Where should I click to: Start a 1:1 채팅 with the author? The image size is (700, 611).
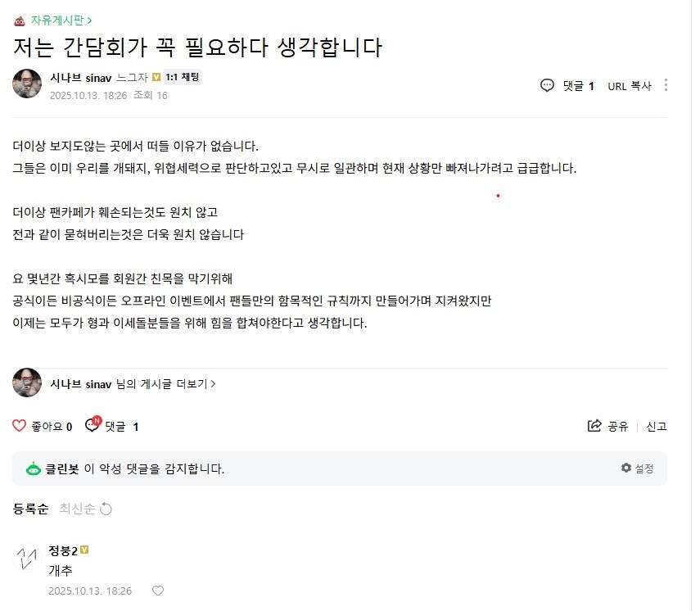pyautogui.click(x=183, y=78)
